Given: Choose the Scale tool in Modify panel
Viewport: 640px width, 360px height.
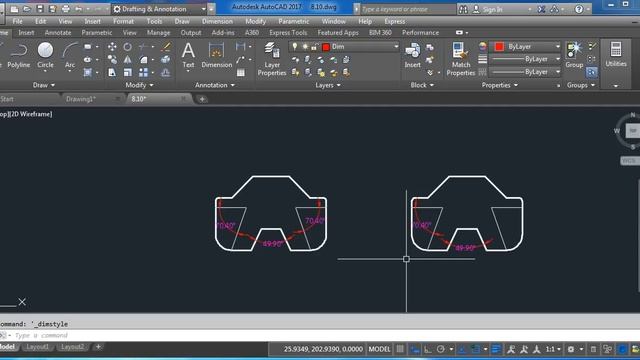Looking at the screenshot, I should (127, 73).
